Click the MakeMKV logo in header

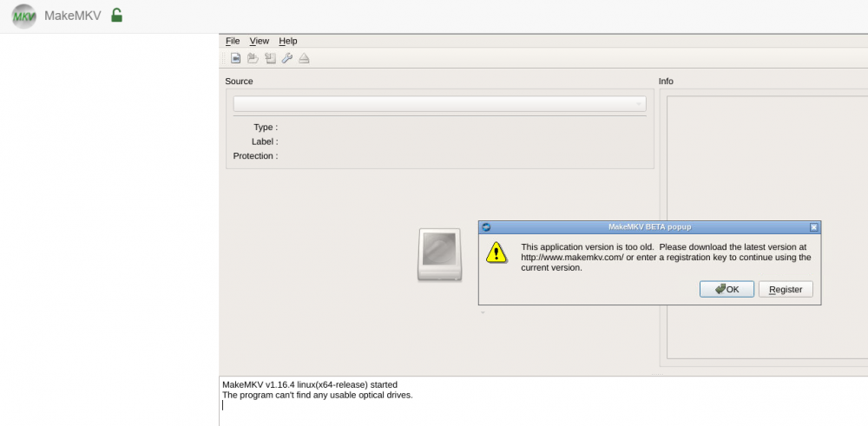click(23, 16)
